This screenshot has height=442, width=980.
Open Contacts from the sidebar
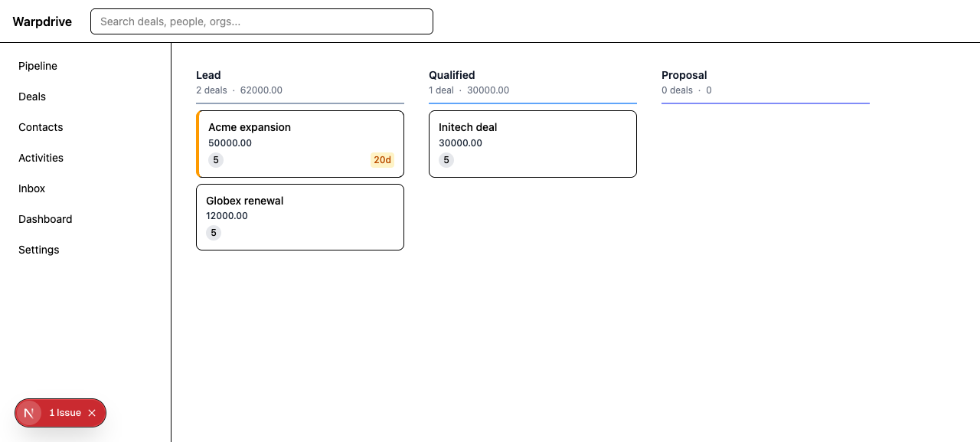click(41, 127)
